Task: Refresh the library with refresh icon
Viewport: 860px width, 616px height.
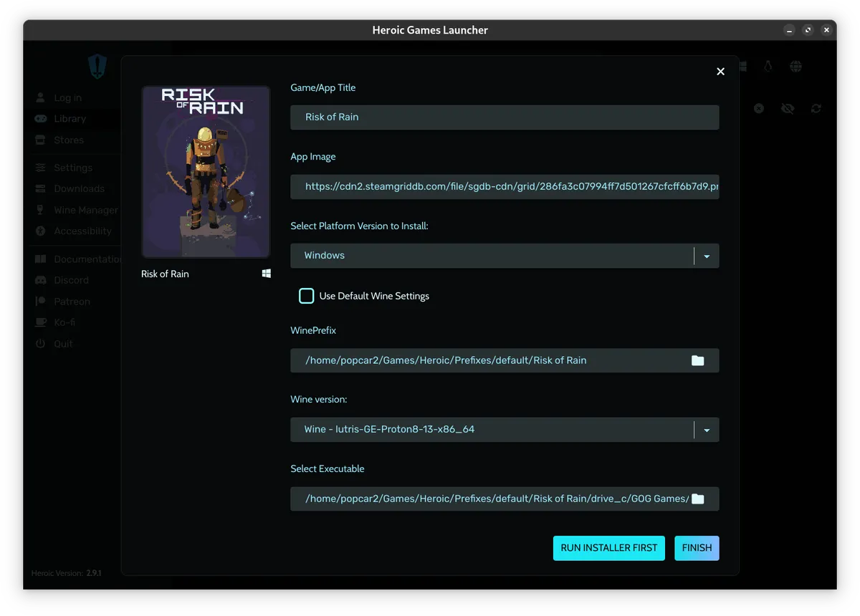Action: (816, 109)
